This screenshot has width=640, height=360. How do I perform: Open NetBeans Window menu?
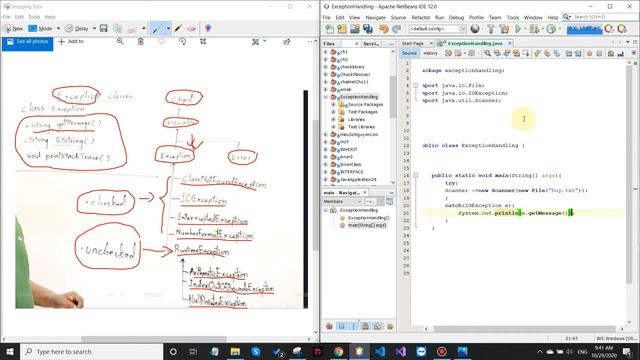(533, 18)
